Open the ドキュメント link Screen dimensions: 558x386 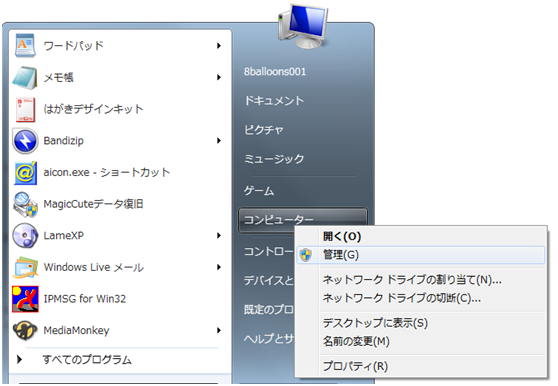(x=274, y=101)
